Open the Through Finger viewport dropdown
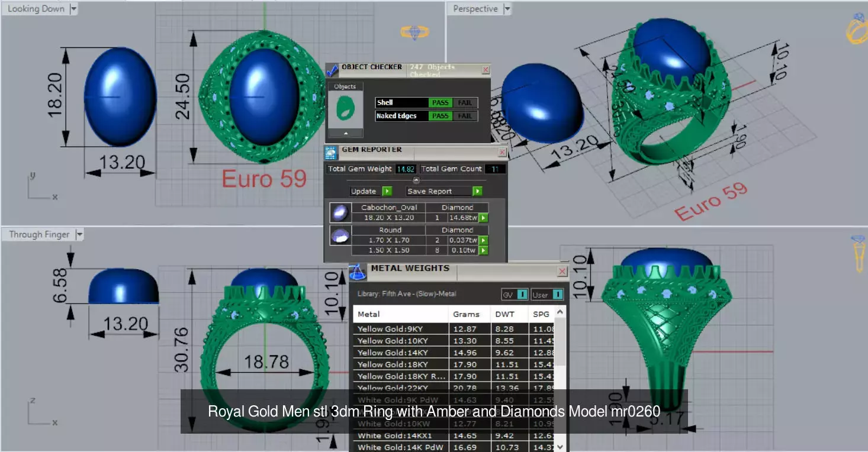The height and width of the screenshot is (452, 868). click(80, 235)
